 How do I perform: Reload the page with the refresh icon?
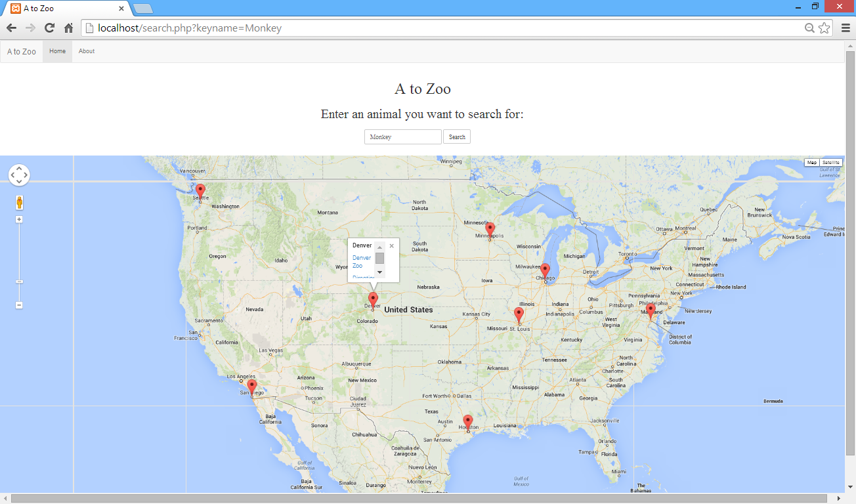click(49, 28)
